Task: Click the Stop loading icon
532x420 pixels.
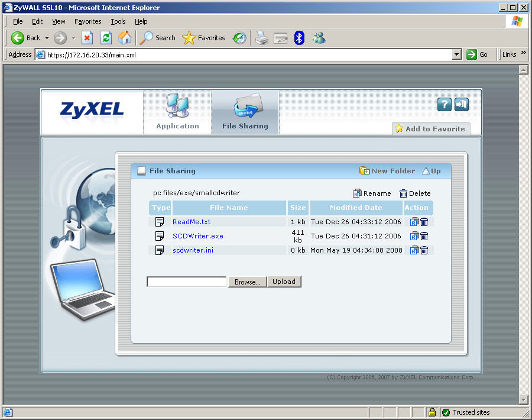Action: (87, 38)
